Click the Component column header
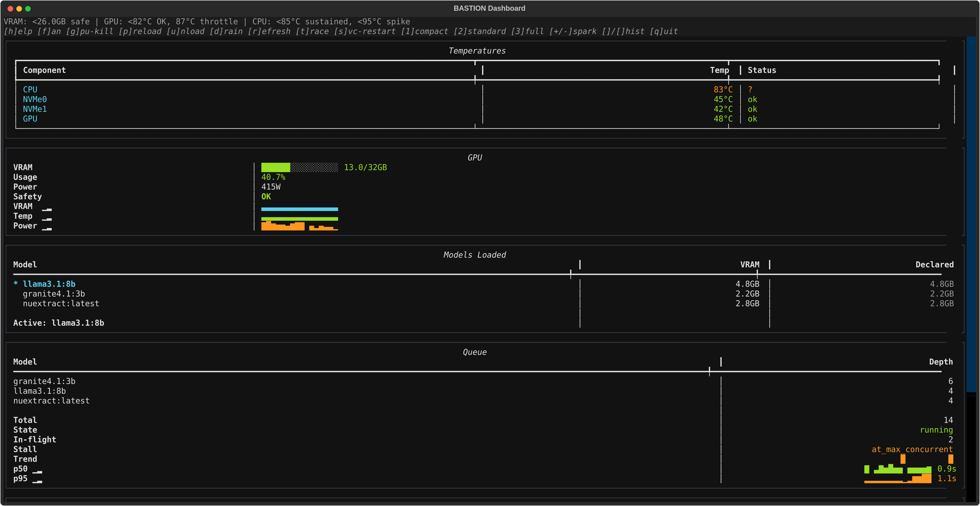The height and width of the screenshot is (506, 980). pos(44,70)
